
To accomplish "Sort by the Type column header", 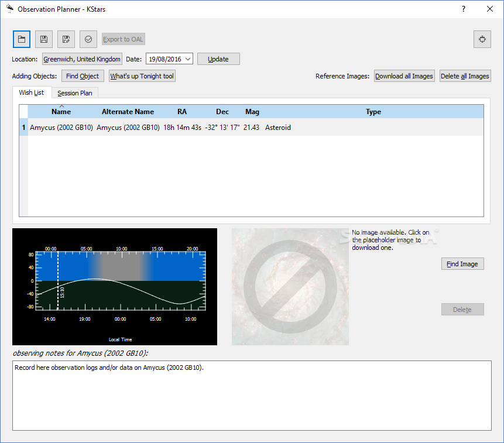I will (x=373, y=111).
